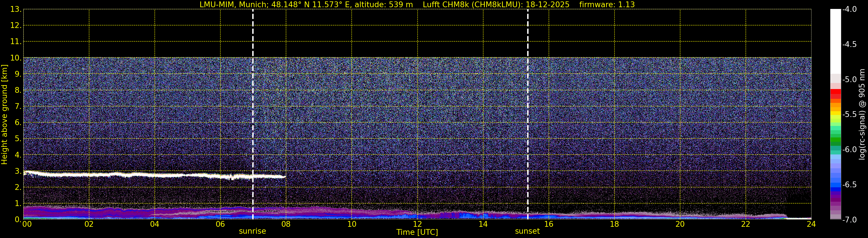The width and height of the screenshot is (868, 238).
Task: Click the "14" time axis tick label
Action: [483, 224]
